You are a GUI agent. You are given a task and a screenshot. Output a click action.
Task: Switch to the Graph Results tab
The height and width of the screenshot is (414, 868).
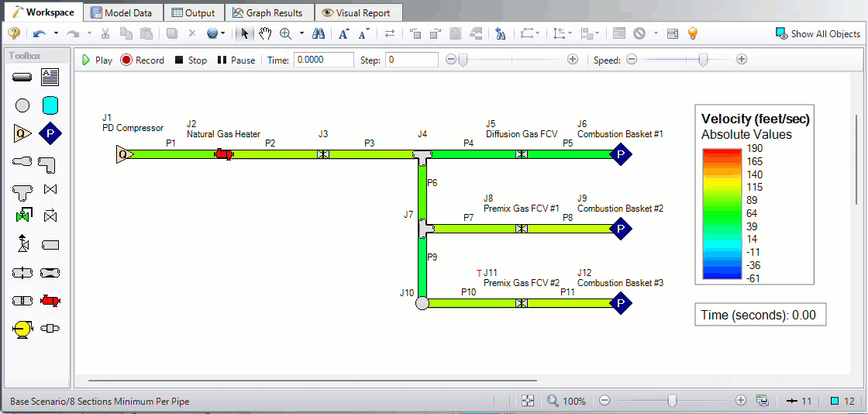pos(269,12)
